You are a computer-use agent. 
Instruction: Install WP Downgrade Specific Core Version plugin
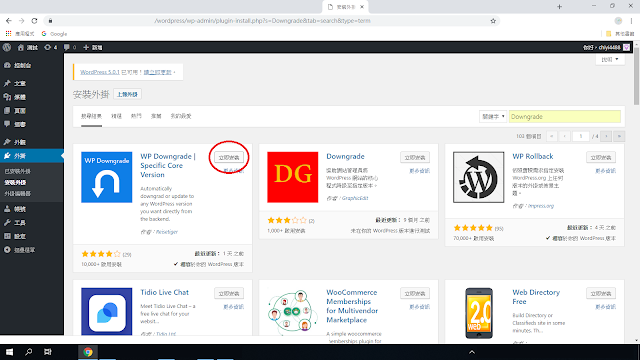[x=229, y=158]
